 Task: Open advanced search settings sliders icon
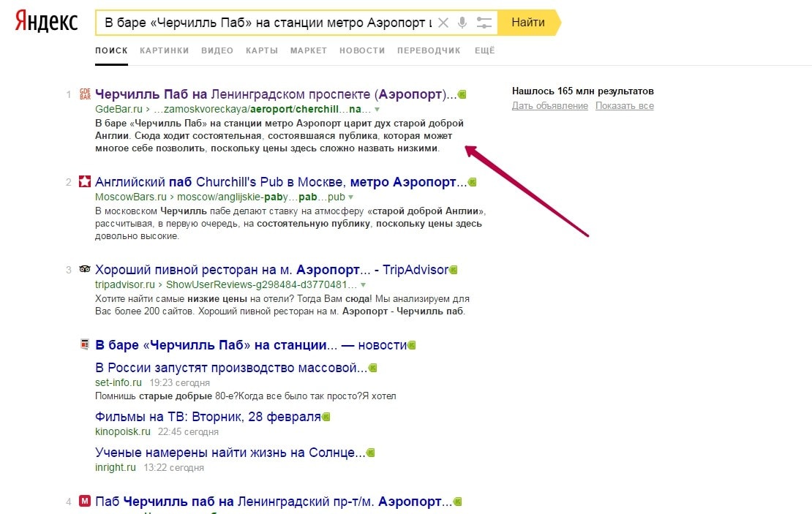click(x=484, y=23)
